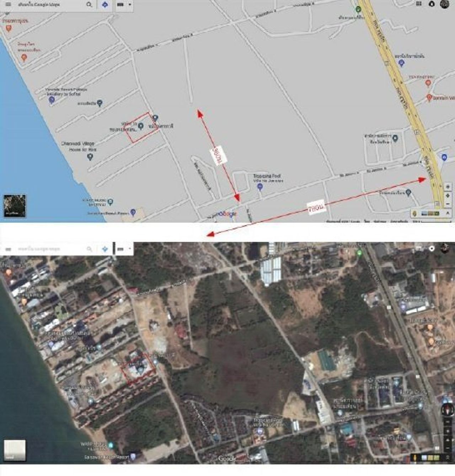Expand the dropdown arrow beside the upper search bar

click(x=130, y=5)
